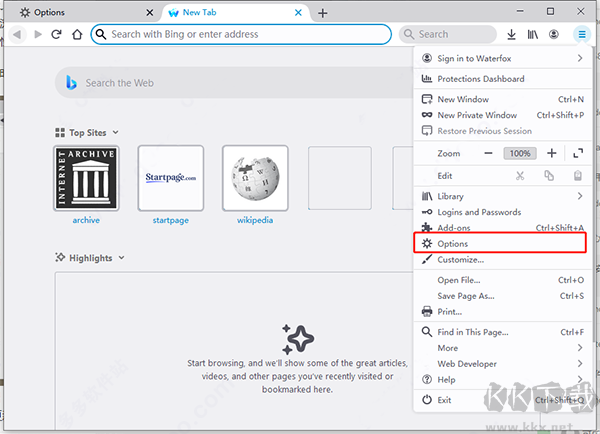600x434 pixels.
Task: Click the archive link label
Action: coord(86,220)
